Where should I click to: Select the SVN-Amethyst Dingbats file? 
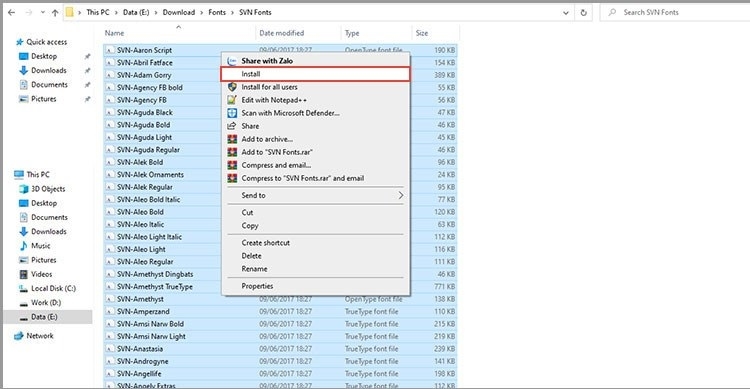click(x=155, y=274)
